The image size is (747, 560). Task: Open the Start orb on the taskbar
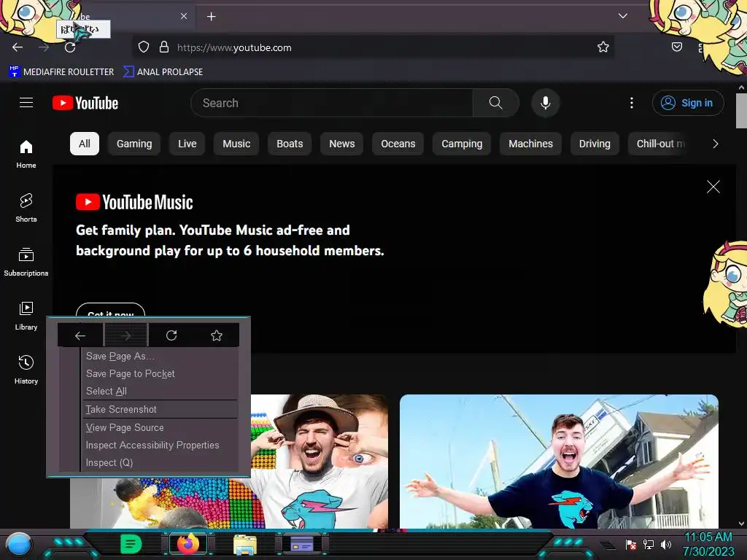[x=19, y=544]
